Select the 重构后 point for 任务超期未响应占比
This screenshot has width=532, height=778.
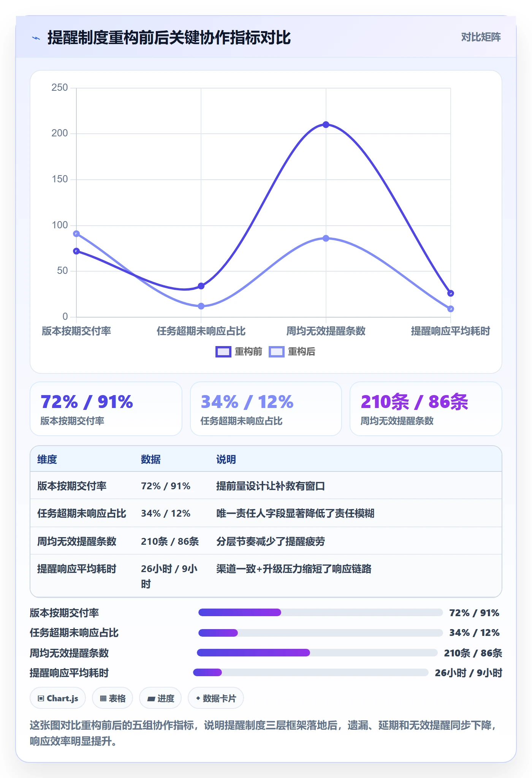[x=201, y=306]
